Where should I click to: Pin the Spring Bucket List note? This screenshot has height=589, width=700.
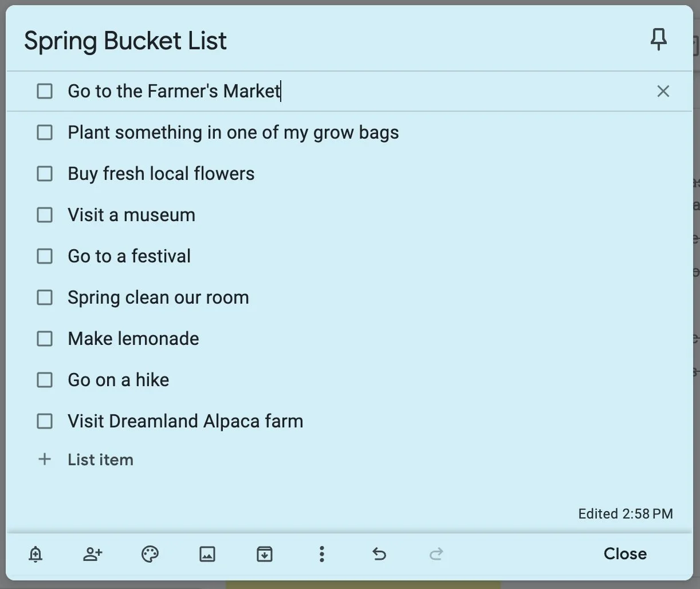tap(659, 40)
